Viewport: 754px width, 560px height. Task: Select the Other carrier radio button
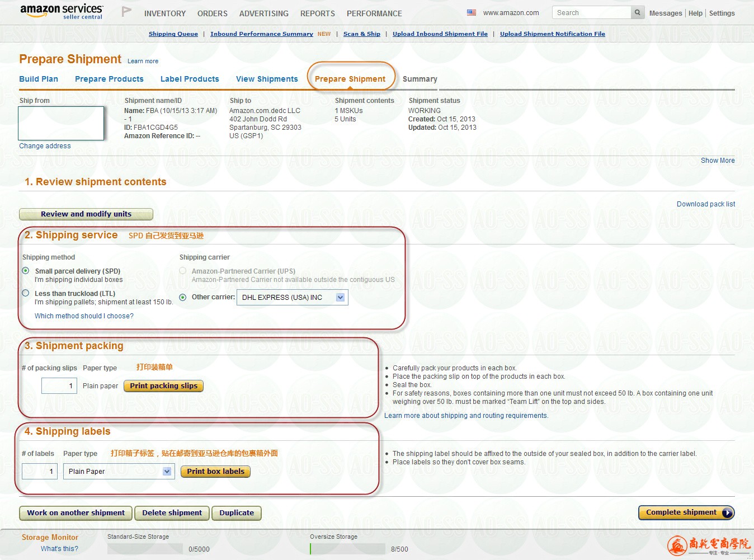183,297
